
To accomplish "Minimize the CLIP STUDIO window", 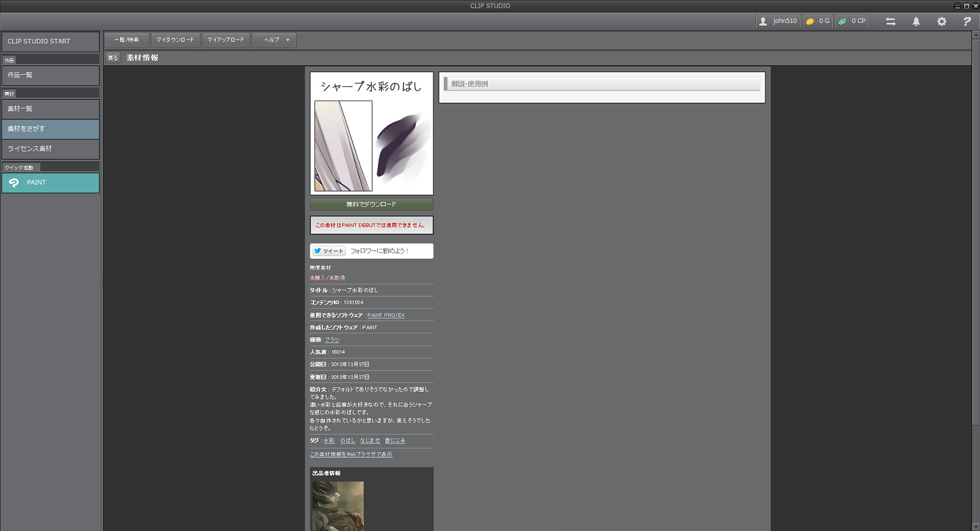I will click(957, 6).
